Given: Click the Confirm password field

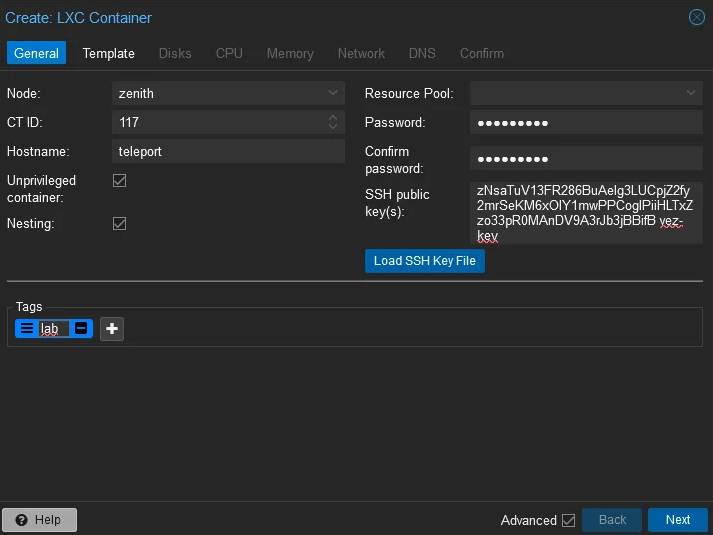Looking at the screenshot, I should point(586,159).
